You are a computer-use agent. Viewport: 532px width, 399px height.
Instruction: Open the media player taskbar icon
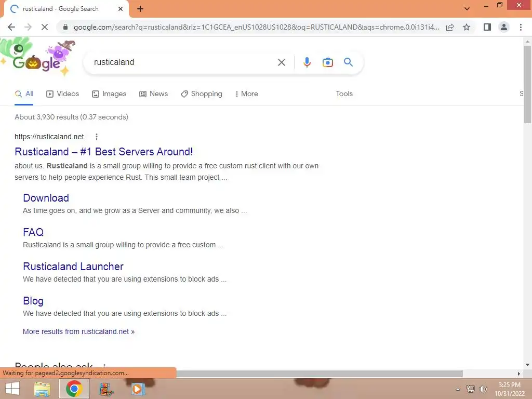[x=138, y=389]
